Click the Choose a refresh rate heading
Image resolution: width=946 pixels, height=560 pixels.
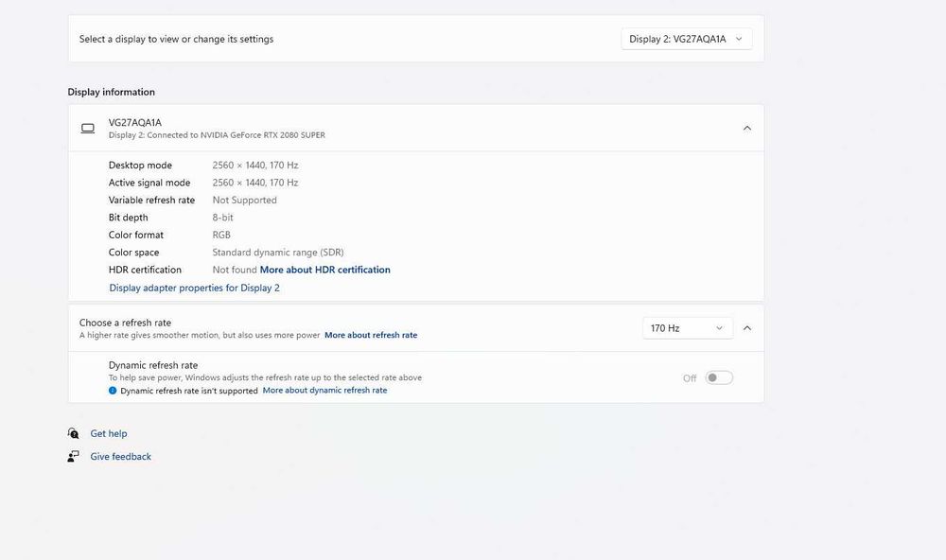point(125,323)
